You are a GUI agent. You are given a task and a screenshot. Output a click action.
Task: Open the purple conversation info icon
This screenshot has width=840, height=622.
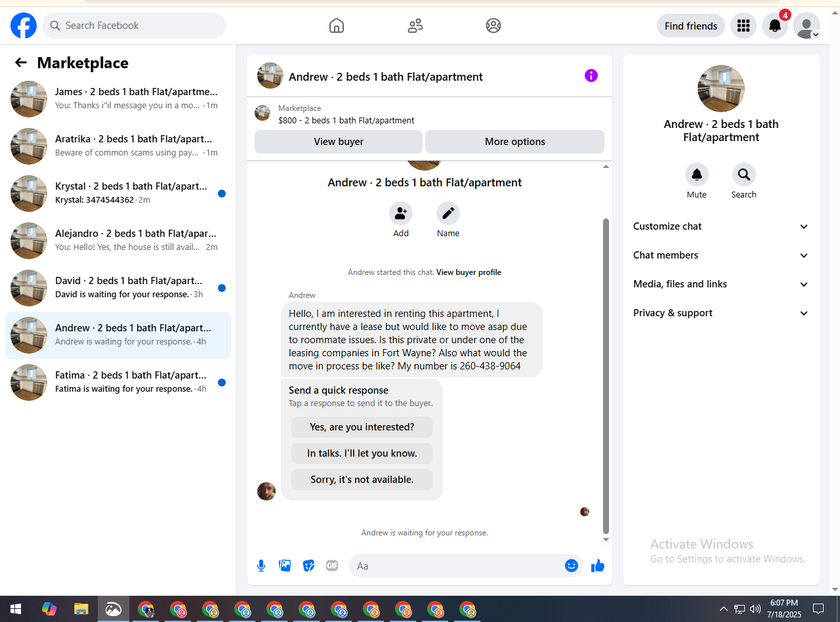click(x=591, y=75)
